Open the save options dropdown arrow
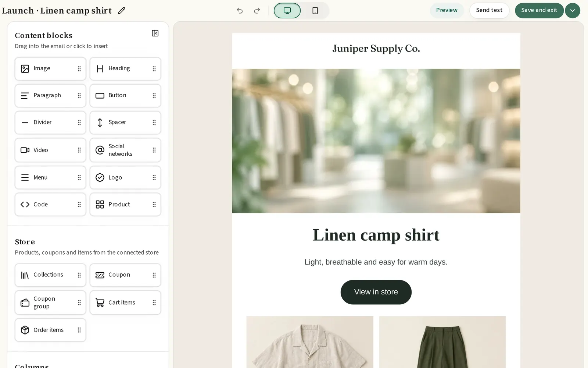 (x=573, y=11)
